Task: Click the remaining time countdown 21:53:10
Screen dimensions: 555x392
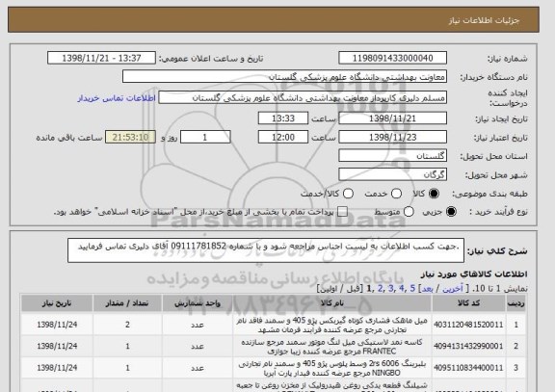Action: 130,137
